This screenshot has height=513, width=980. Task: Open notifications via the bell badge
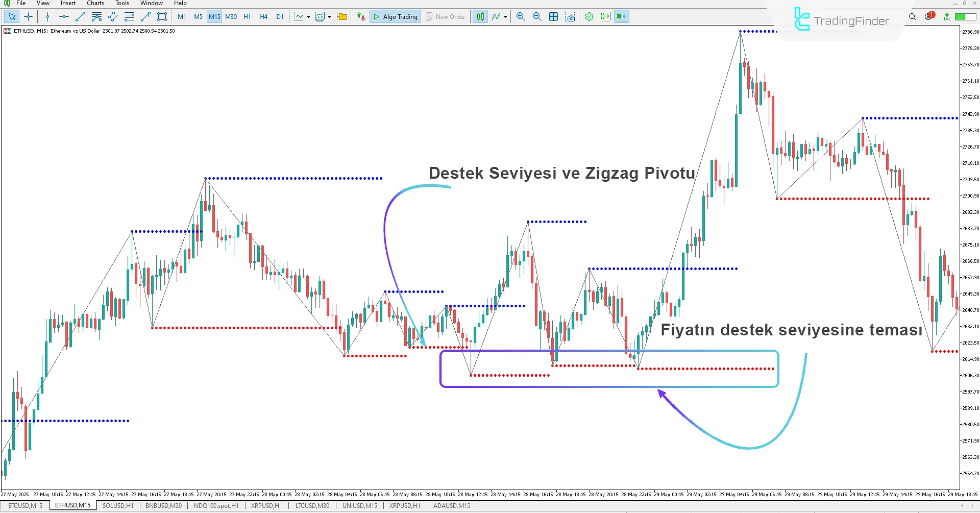[929, 16]
